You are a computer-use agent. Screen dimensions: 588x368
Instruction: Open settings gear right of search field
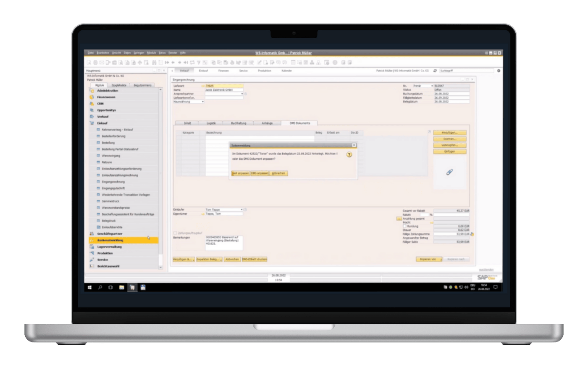pos(499,71)
